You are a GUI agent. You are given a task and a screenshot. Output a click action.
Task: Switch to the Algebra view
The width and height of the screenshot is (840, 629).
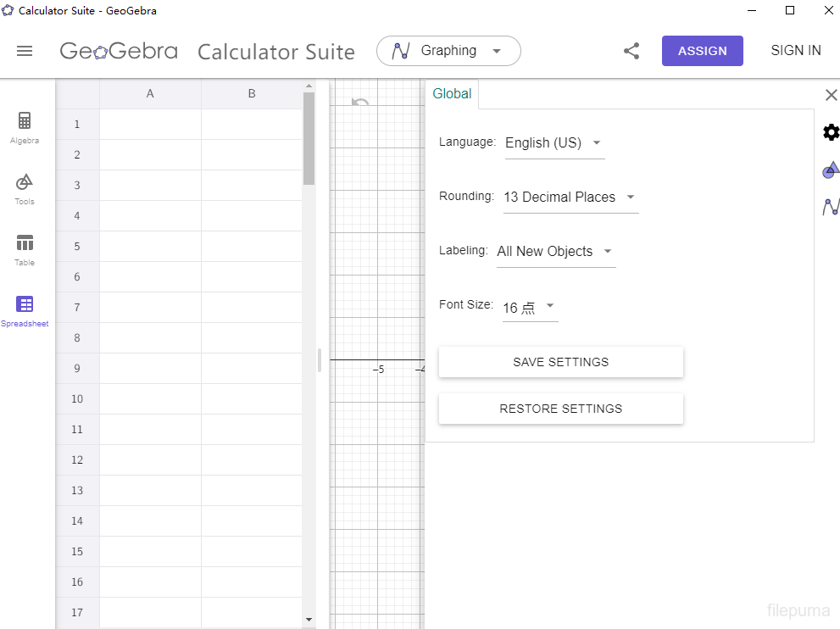coord(25,127)
